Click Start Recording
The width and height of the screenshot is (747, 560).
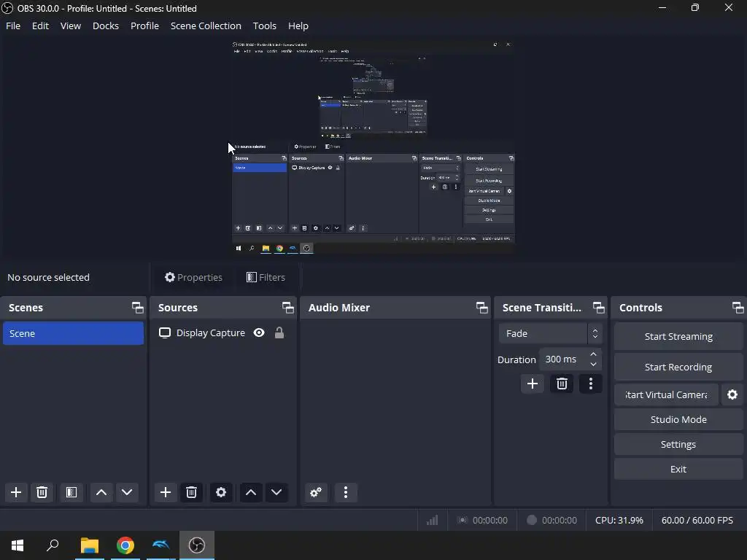[x=678, y=367]
